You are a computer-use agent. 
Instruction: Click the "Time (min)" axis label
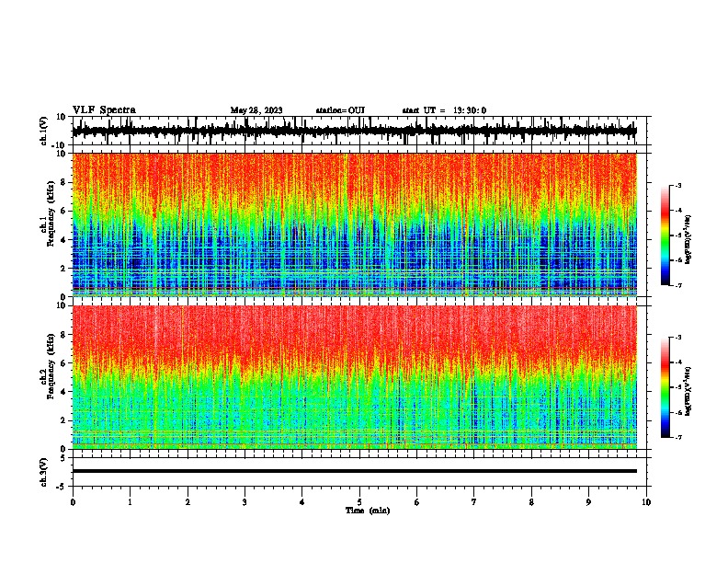pyautogui.click(x=368, y=511)
